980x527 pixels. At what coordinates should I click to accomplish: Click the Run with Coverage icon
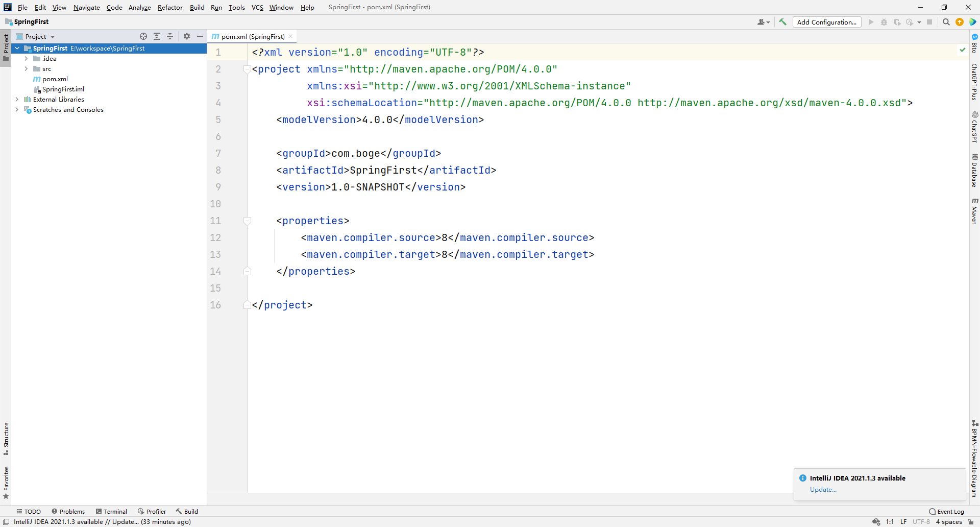897,22
